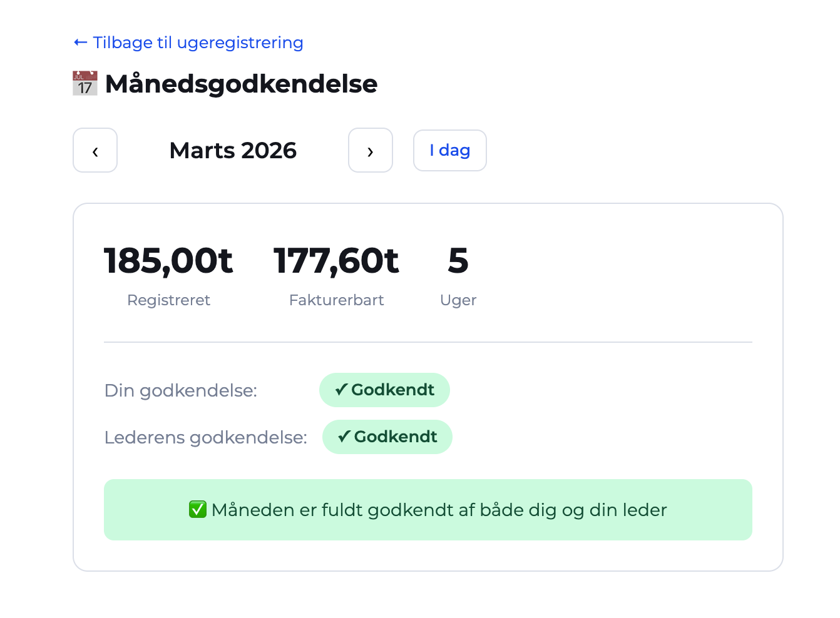The height and width of the screenshot is (618, 840).
Task: Select the 177,60t billable hours value
Action: (336, 260)
